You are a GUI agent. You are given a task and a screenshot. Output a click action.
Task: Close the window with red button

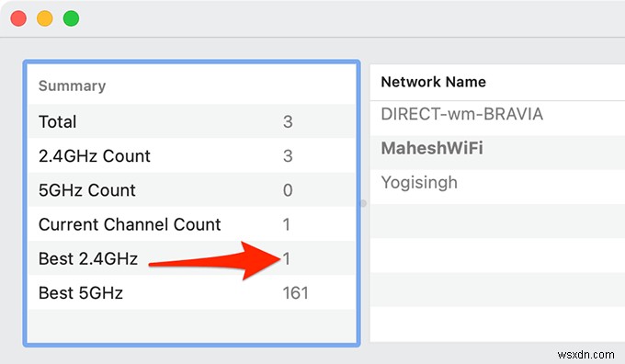click(x=18, y=18)
